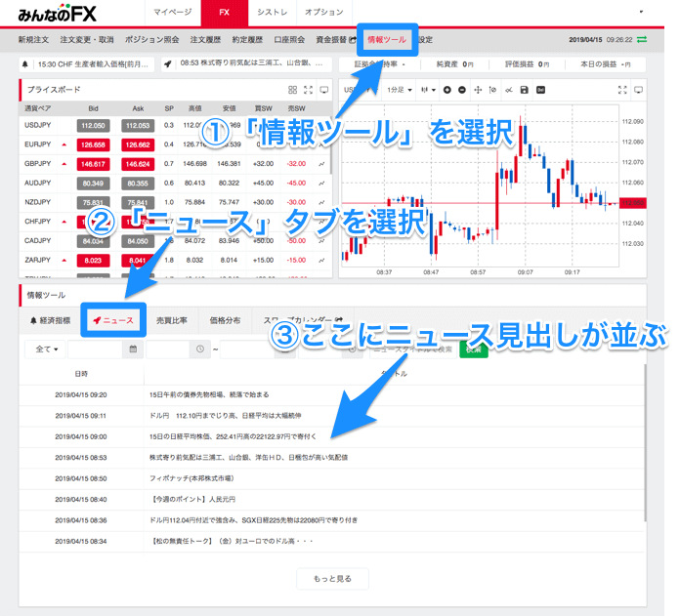
Task: Open mini chart icon in GBPJPY row
Action: coord(321,164)
